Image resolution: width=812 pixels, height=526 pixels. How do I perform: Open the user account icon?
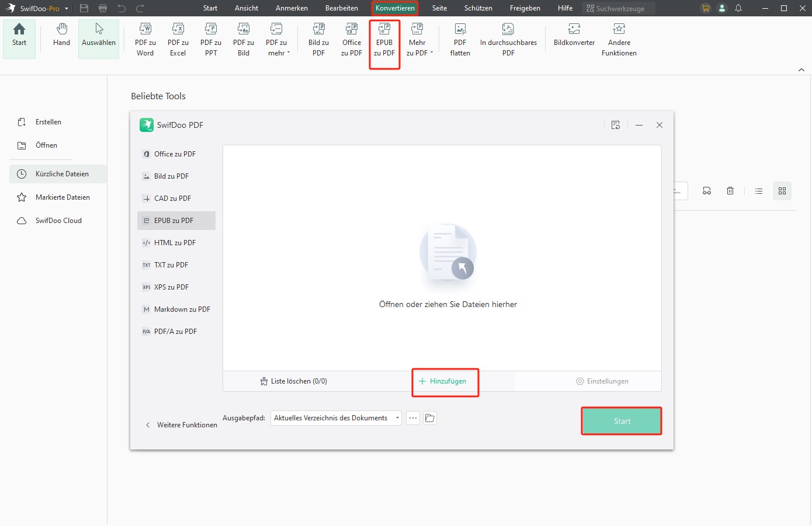pyautogui.click(x=722, y=8)
